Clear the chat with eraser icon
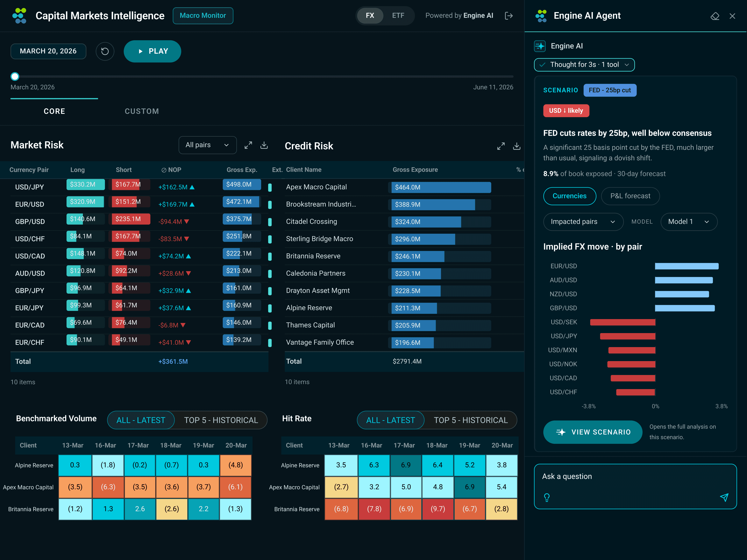 (x=715, y=16)
